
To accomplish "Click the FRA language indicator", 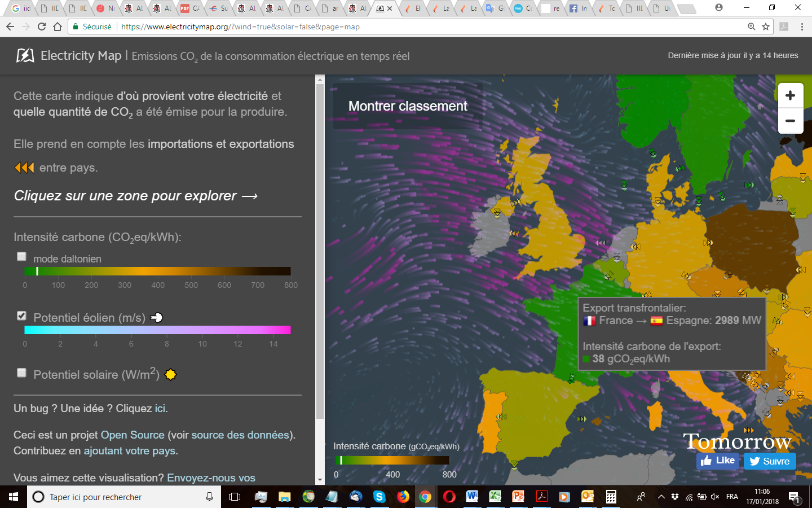I will [x=732, y=497].
